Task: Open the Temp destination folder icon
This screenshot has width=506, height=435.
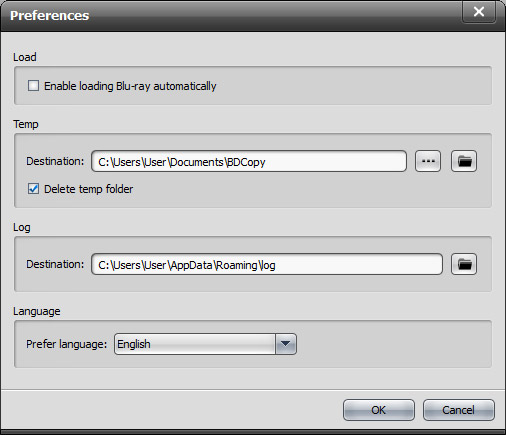Action: tap(464, 161)
